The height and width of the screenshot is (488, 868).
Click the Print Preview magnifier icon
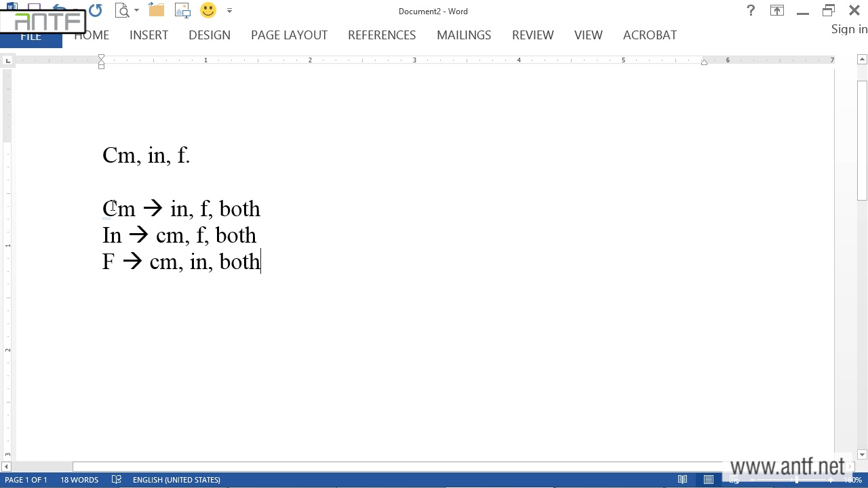point(122,10)
